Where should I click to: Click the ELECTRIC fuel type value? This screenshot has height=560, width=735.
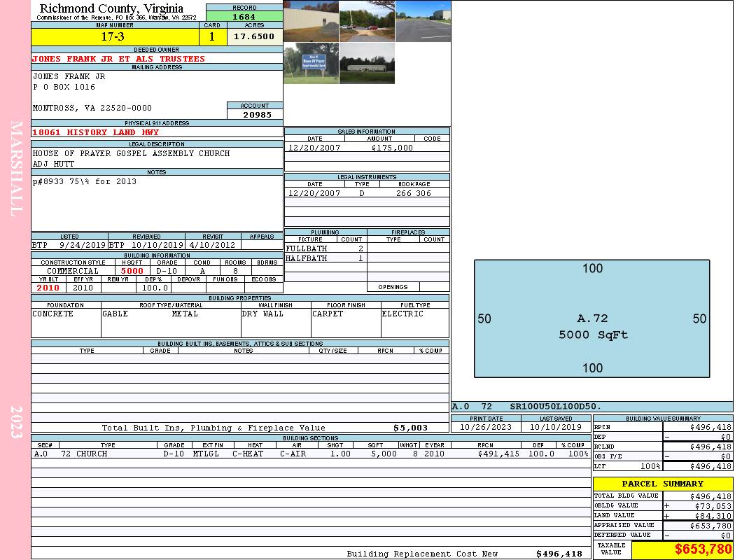[402, 314]
